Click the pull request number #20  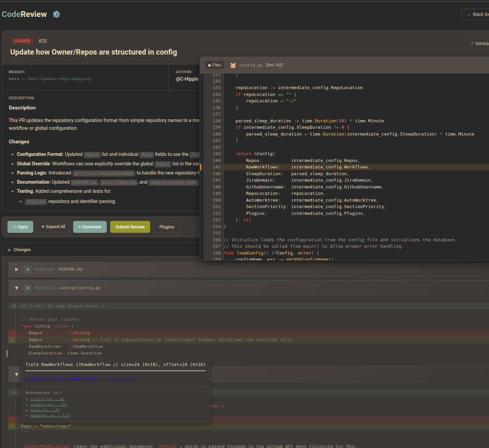click(43, 41)
